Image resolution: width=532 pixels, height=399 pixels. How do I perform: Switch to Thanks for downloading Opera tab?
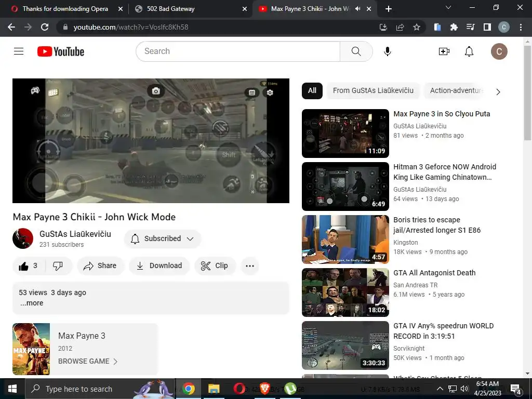[x=64, y=9]
